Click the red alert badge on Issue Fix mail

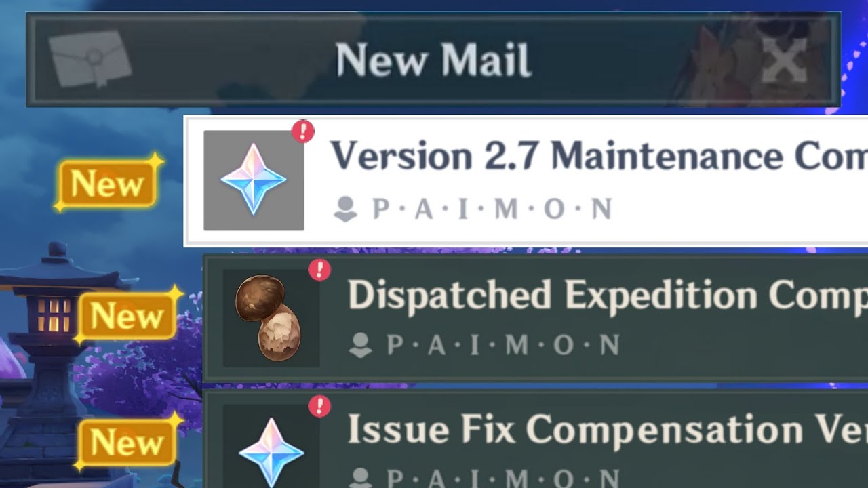[x=319, y=406]
